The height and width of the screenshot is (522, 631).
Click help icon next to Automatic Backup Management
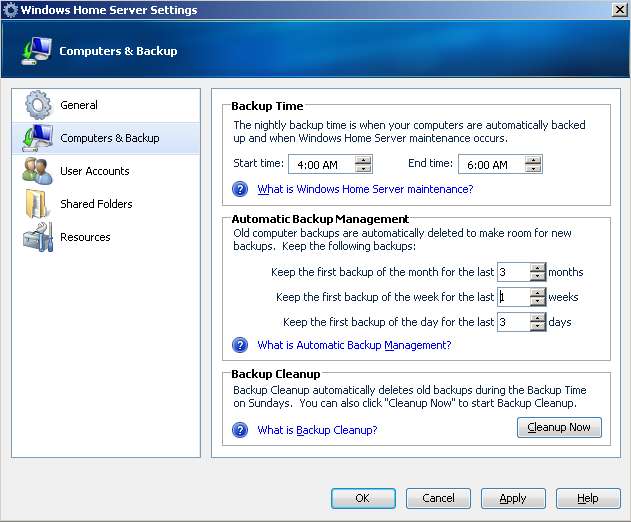point(240,345)
